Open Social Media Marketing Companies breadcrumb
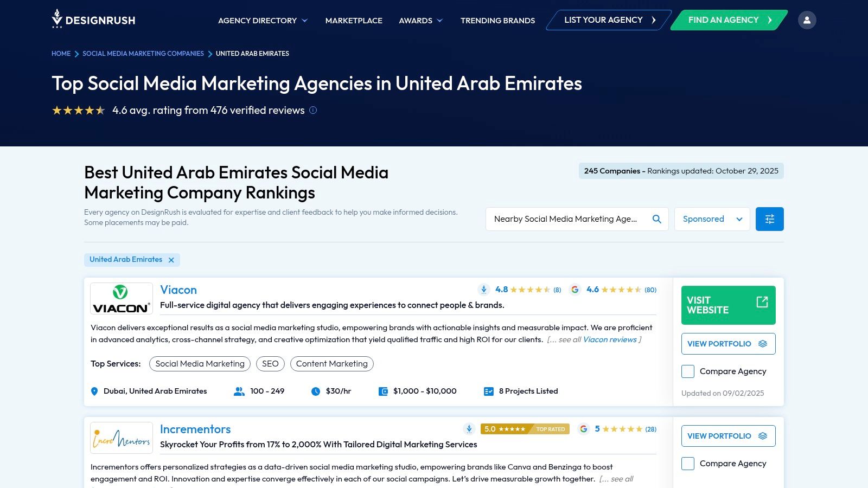The width and height of the screenshot is (868, 488). point(143,54)
